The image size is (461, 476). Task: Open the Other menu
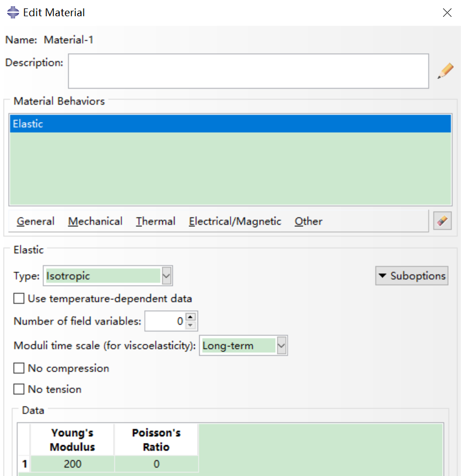coord(308,221)
